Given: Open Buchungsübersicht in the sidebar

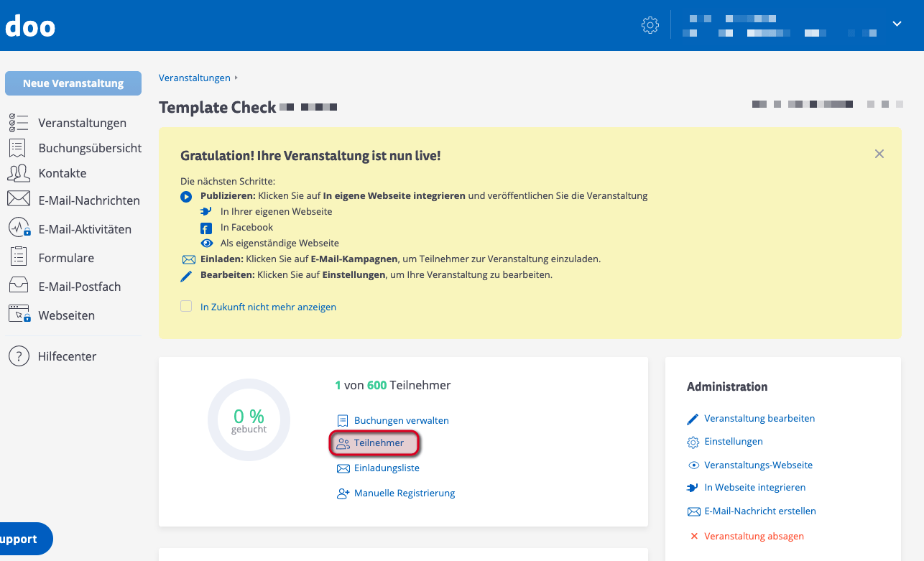Looking at the screenshot, I should 90,148.
